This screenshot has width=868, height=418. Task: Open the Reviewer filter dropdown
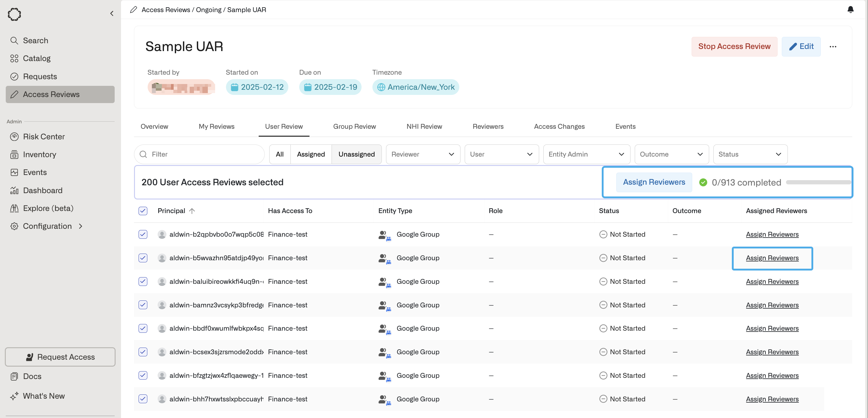423,154
